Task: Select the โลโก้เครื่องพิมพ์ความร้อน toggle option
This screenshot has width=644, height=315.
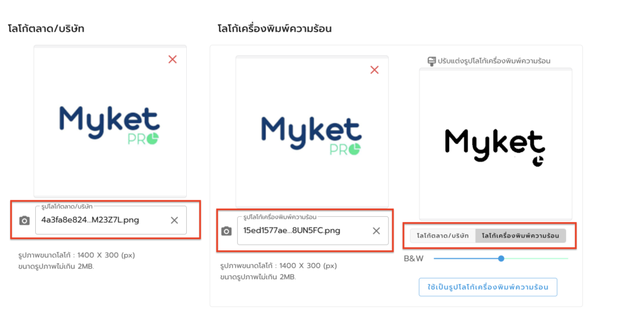Action: point(520,236)
